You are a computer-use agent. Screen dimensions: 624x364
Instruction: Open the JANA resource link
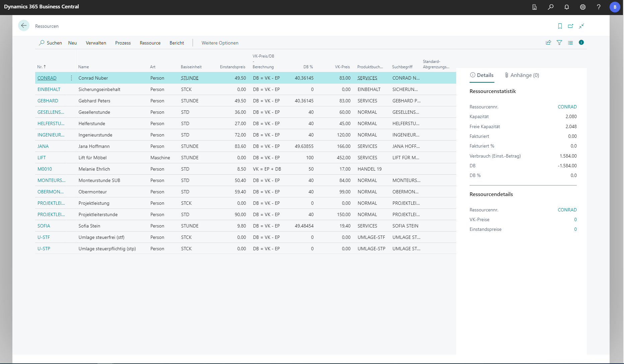43,146
